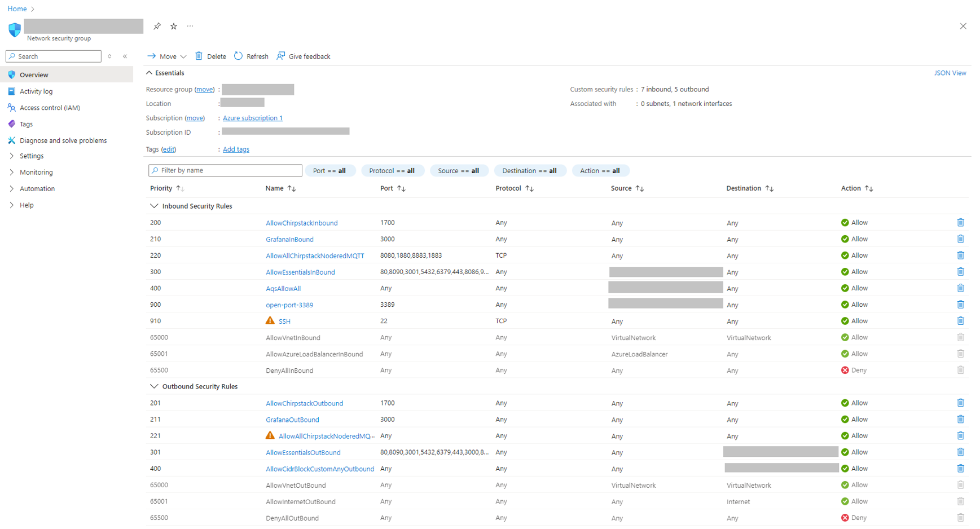Delete the AllowChirpstackOutbound rule trash icon
980x529 pixels.
960,403
